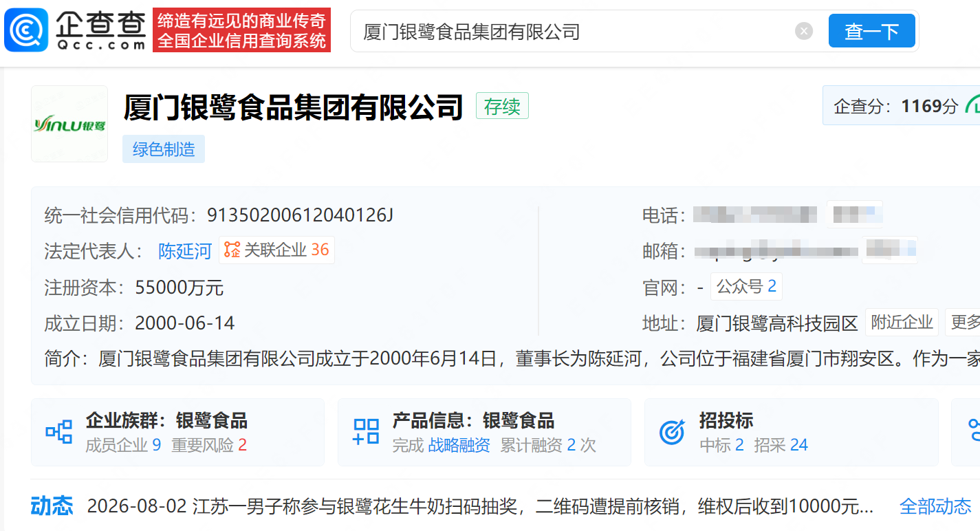Screen dimensions: 980x531
Task: Click the 招投标 target icon
Action: coord(672,432)
